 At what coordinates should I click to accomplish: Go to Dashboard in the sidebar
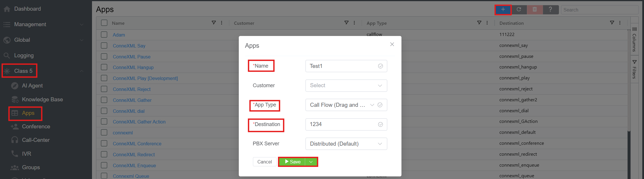click(27, 9)
